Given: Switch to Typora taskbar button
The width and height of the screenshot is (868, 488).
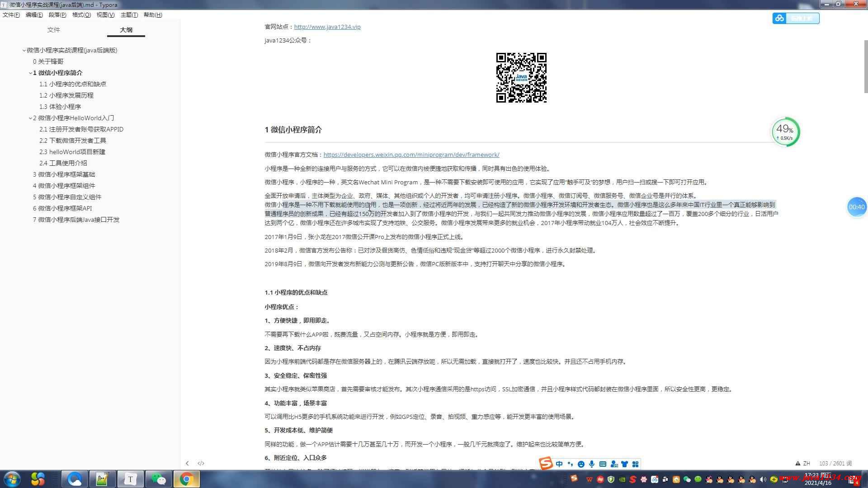Looking at the screenshot, I should (130, 479).
